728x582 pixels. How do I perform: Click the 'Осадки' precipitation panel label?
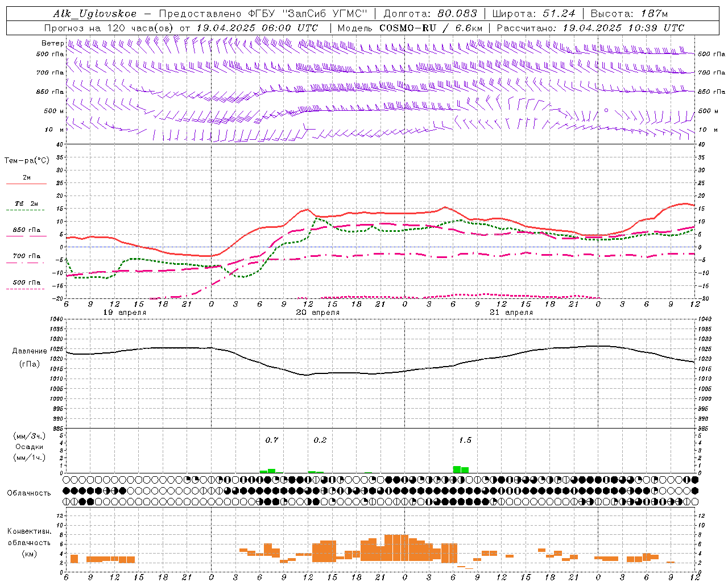29,447
